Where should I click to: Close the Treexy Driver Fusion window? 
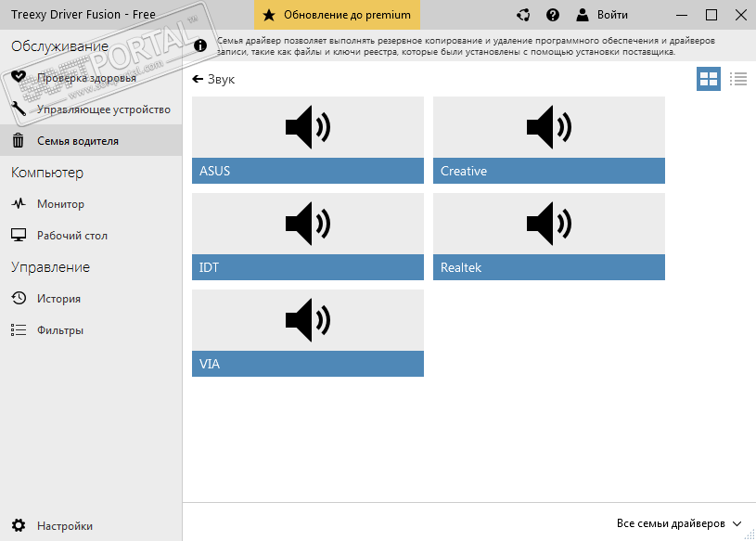[741, 15]
